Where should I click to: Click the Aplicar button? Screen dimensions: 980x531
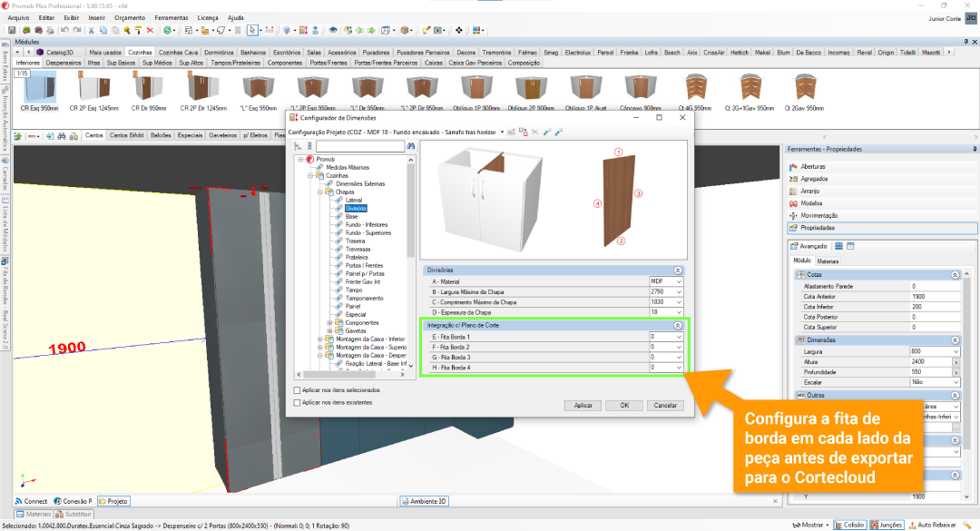(583, 405)
